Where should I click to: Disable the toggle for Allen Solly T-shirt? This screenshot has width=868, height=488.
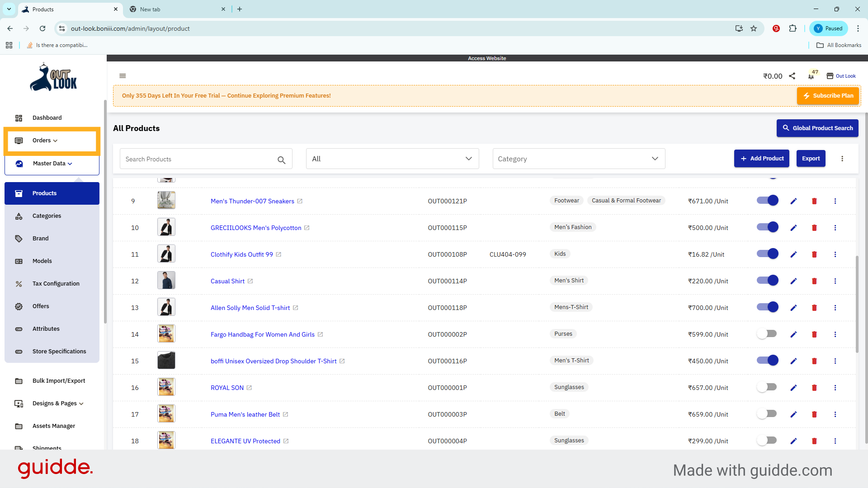coord(767,307)
